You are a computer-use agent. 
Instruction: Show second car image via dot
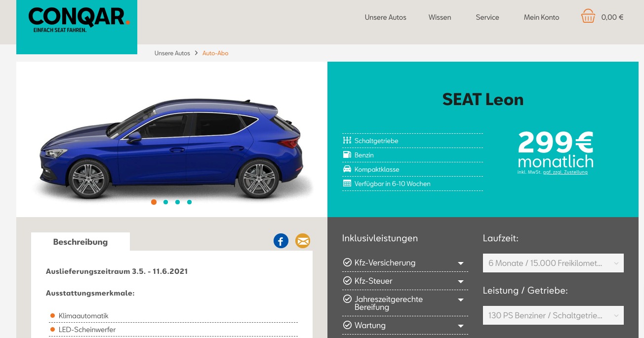(166, 202)
